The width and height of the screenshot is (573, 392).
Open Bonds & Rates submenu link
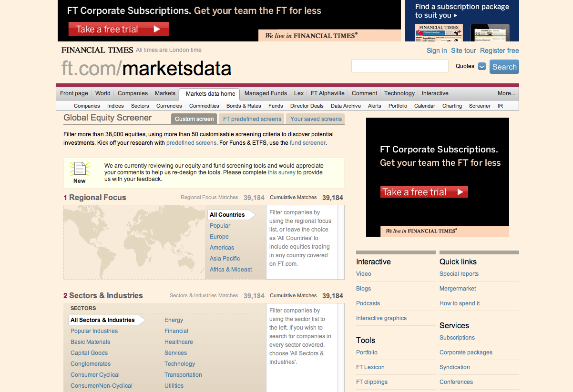[x=244, y=106]
